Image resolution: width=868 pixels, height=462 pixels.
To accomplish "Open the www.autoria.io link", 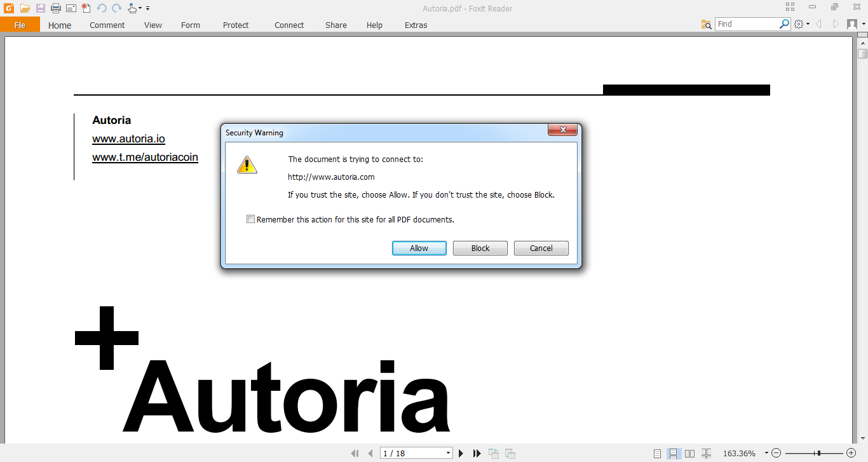I will coord(128,139).
